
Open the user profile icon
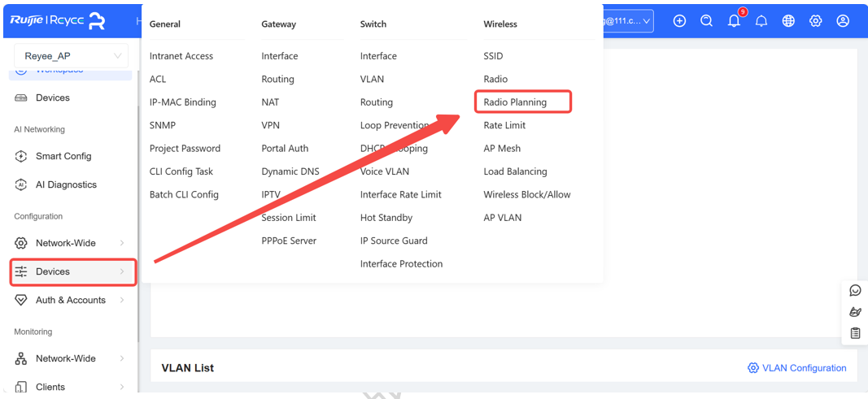(x=843, y=21)
